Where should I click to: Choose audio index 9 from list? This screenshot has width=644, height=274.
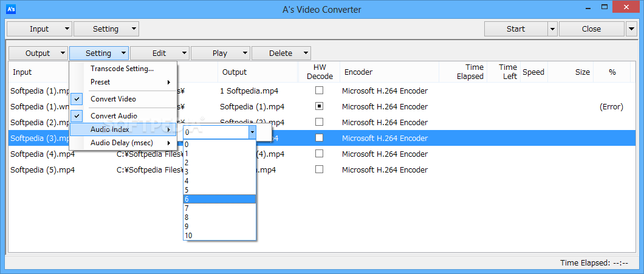[x=220, y=227]
